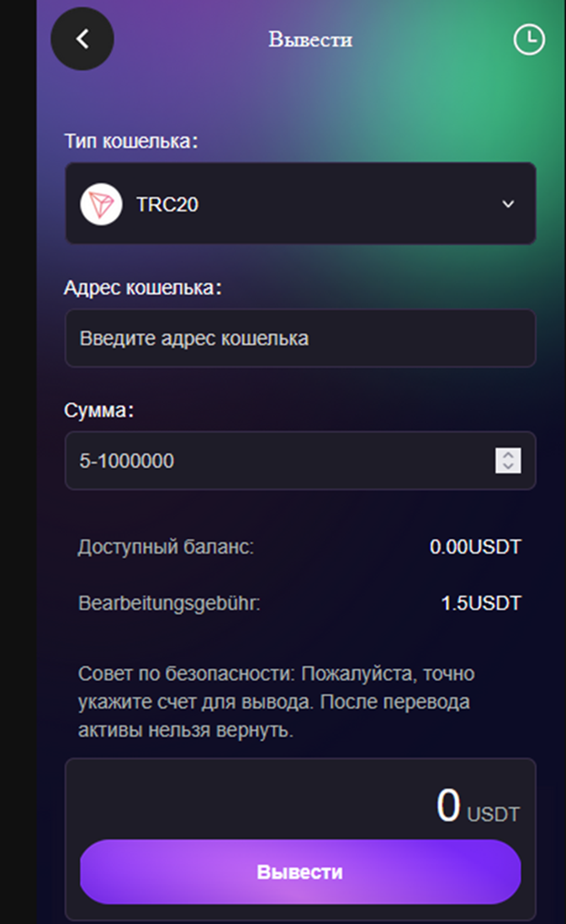The image size is (566, 924).
Task: Open the TRC20 wallet type dropdown
Action: tap(300, 204)
